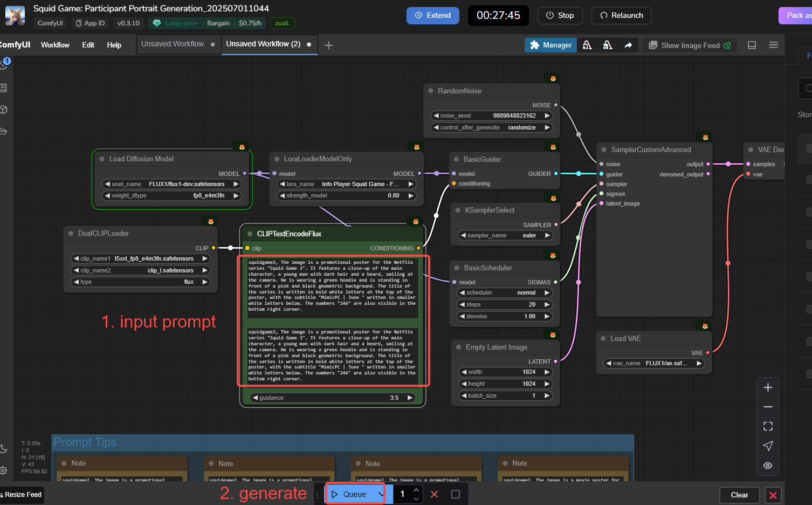
Task: Click the fox badge on Load Diffusion Model node
Action: (x=242, y=147)
